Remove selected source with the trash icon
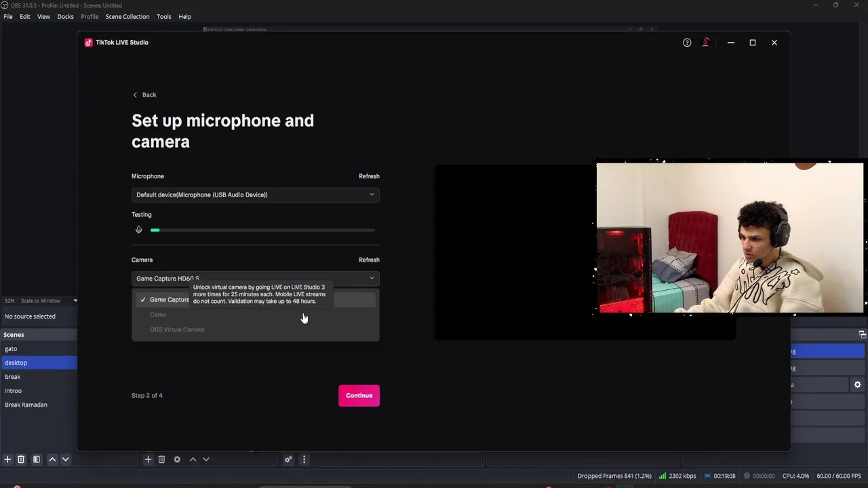This screenshot has width=868, height=488. 161,460
